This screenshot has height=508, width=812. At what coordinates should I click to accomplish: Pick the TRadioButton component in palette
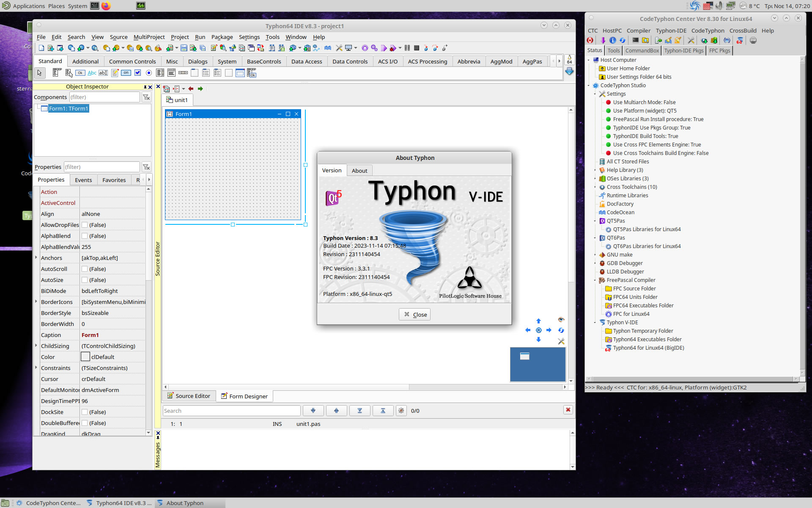149,73
